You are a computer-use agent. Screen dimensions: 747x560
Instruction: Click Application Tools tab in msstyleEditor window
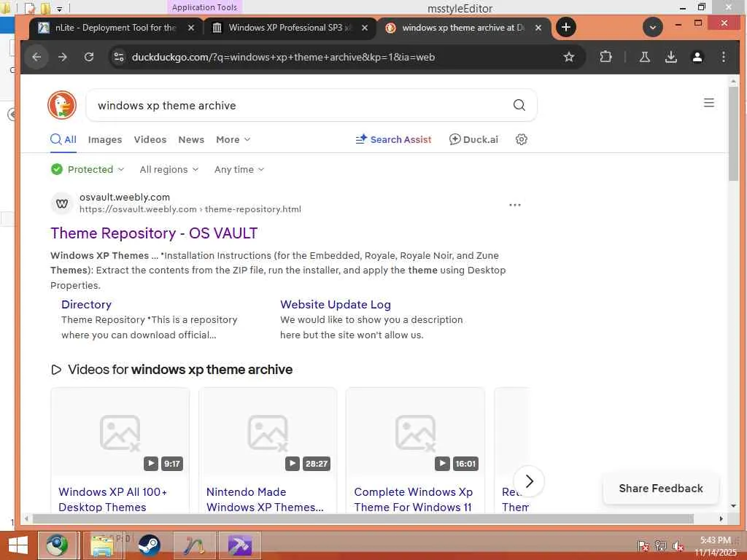pyautogui.click(x=204, y=7)
